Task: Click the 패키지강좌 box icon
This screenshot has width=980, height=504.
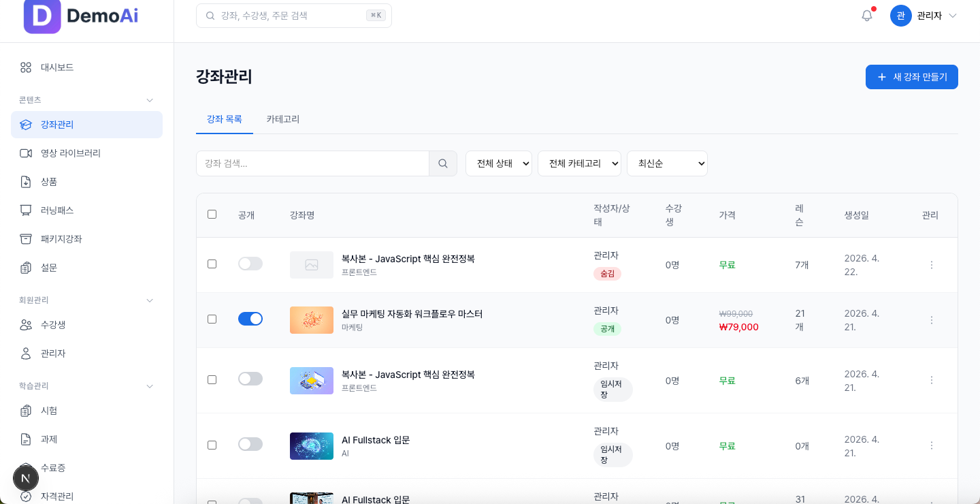Action: 26,239
